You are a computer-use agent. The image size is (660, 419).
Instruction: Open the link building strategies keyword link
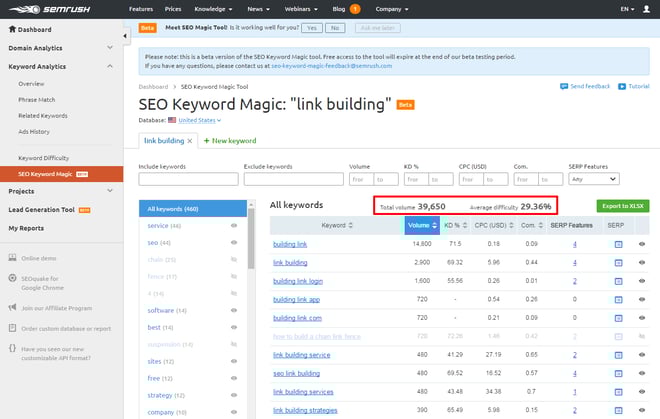click(x=305, y=410)
